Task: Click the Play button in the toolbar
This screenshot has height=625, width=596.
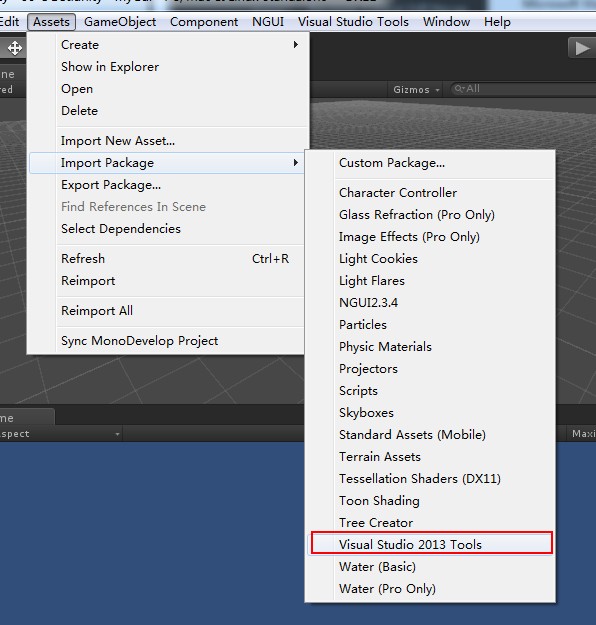Action: pos(582,48)
